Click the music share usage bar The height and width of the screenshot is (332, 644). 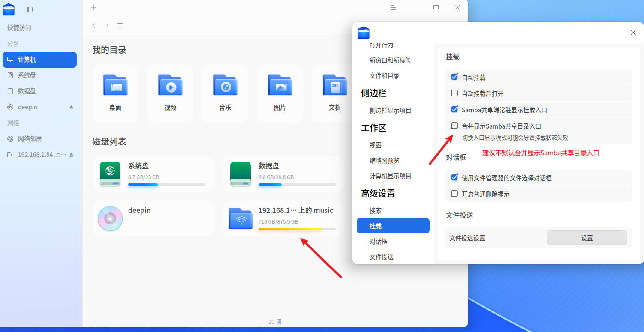point(297,229)
